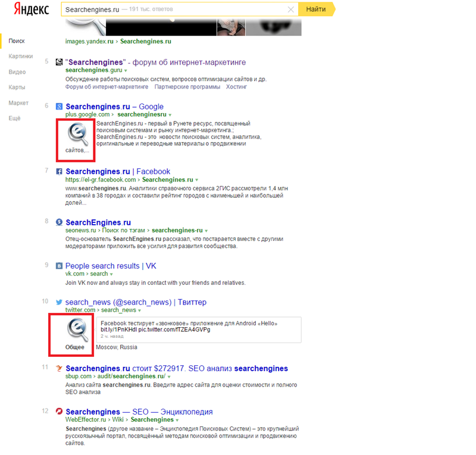Open the blurry gray image thumbnail

[x=274, y=27]
